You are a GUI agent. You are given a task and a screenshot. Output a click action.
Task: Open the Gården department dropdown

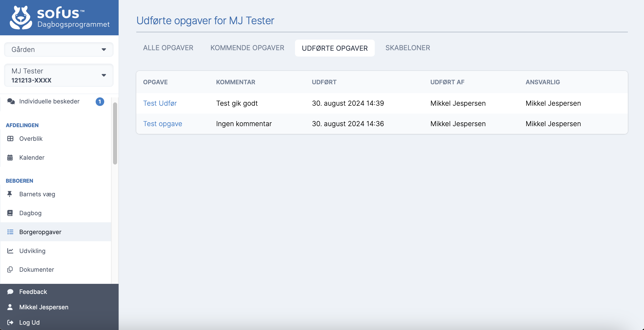click(x=59, y=49)
